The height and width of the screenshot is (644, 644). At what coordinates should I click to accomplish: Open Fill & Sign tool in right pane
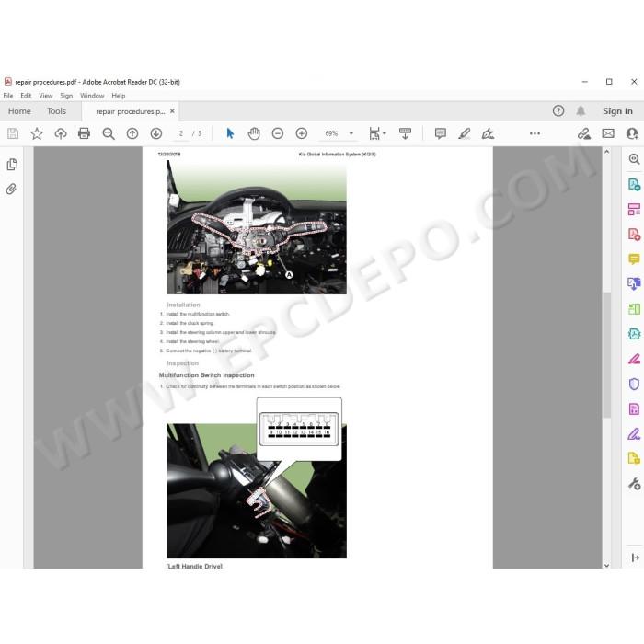[634, 433]
